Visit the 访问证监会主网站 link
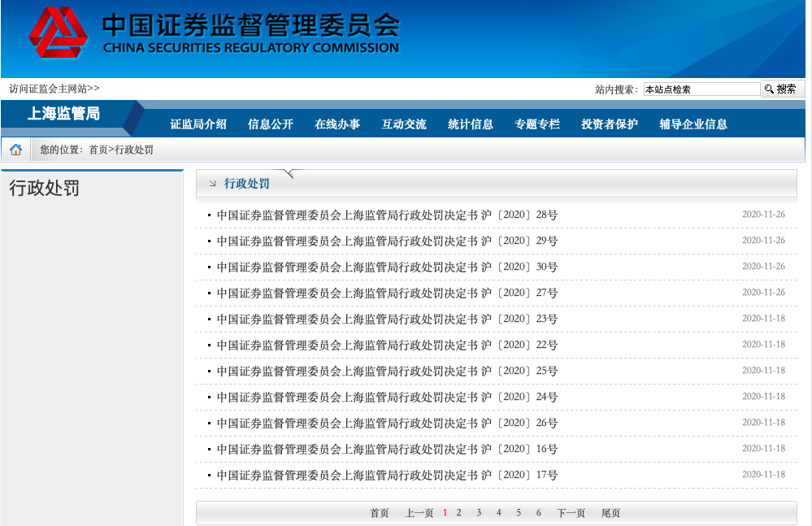Image resolution: width=812 pixels, height=526 pixels. point(54,89)
